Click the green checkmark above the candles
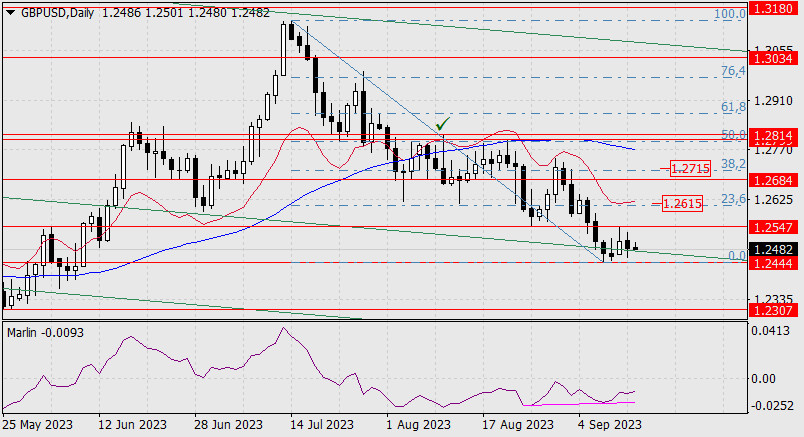 (x=443, y=124)
